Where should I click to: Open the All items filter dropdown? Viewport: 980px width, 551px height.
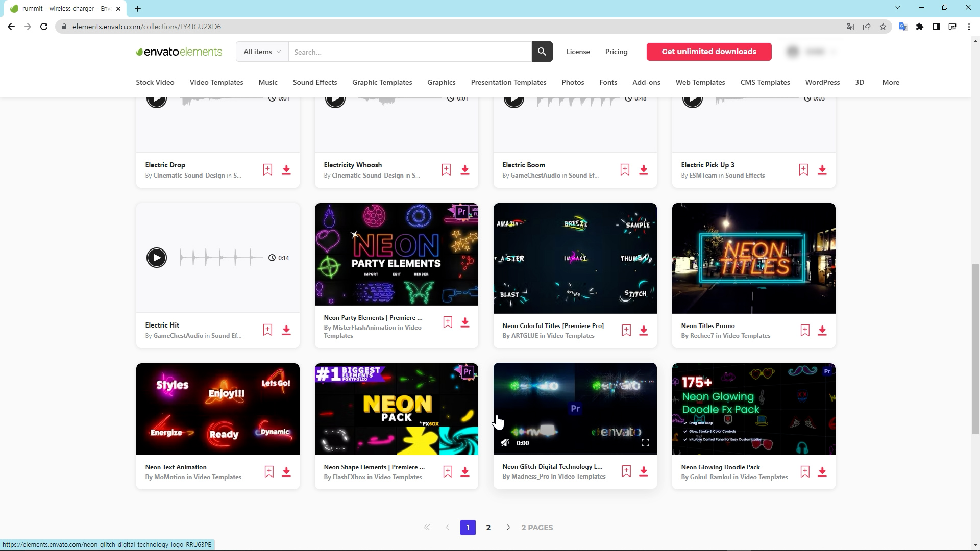262,52
